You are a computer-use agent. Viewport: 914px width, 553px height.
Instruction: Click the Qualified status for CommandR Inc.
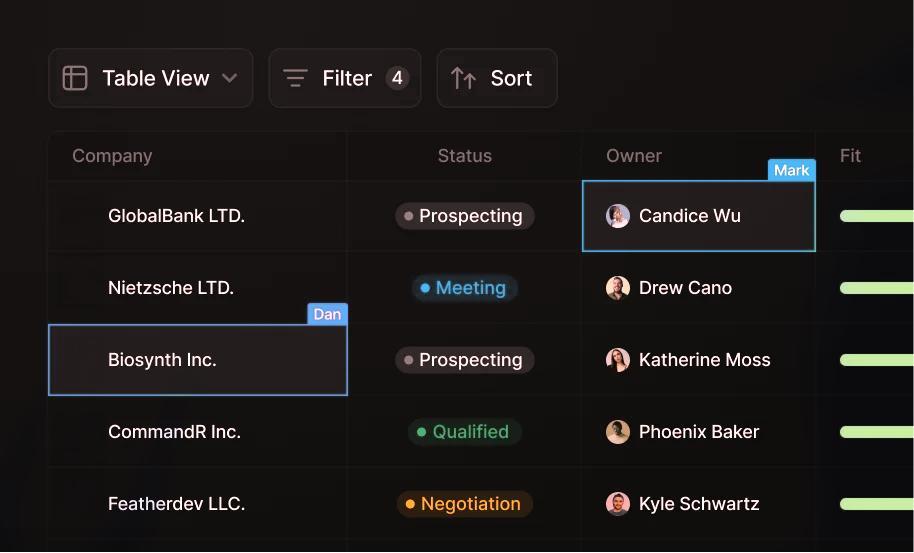tap(465, 432)
